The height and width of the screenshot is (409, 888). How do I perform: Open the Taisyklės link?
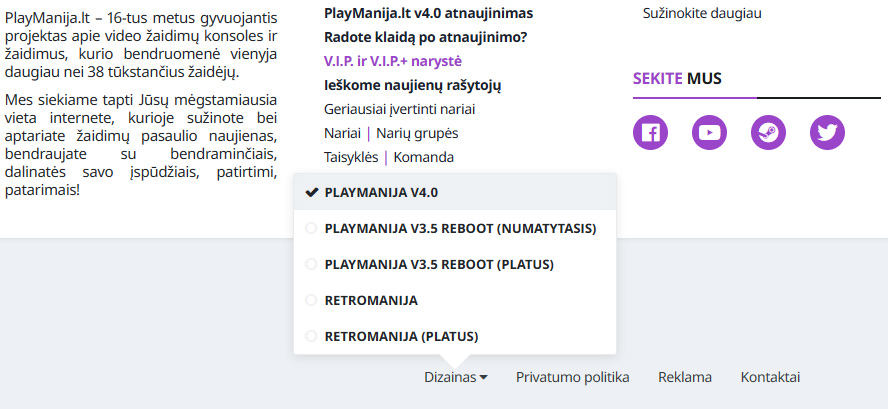[x=351, y=157]
